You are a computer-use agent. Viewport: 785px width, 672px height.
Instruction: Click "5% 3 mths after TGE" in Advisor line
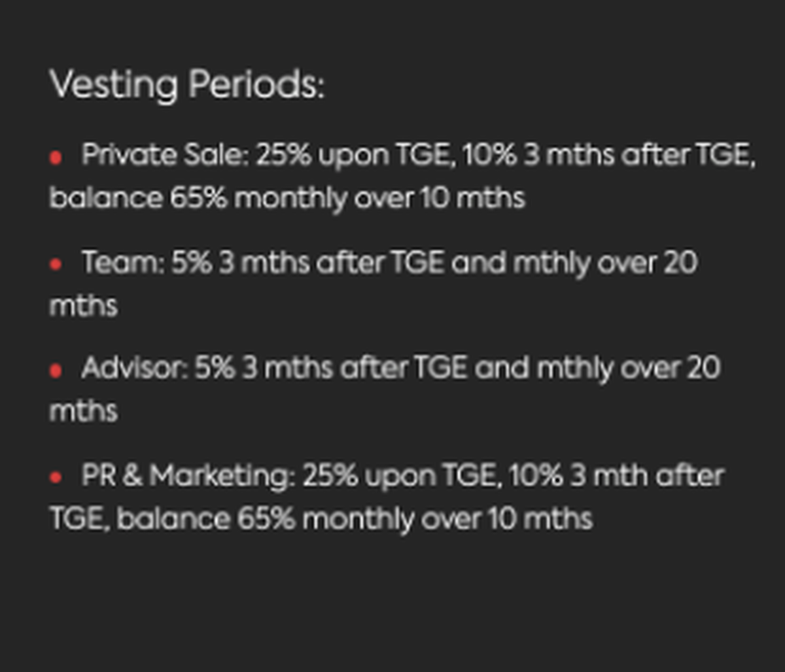[331, 369]
